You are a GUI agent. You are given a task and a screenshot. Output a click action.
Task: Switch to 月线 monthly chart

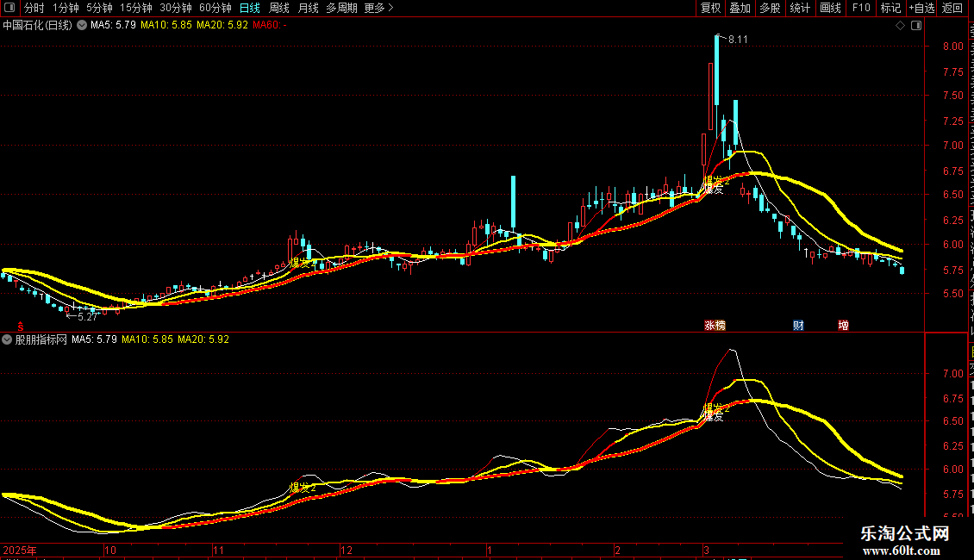pos(308,8)
